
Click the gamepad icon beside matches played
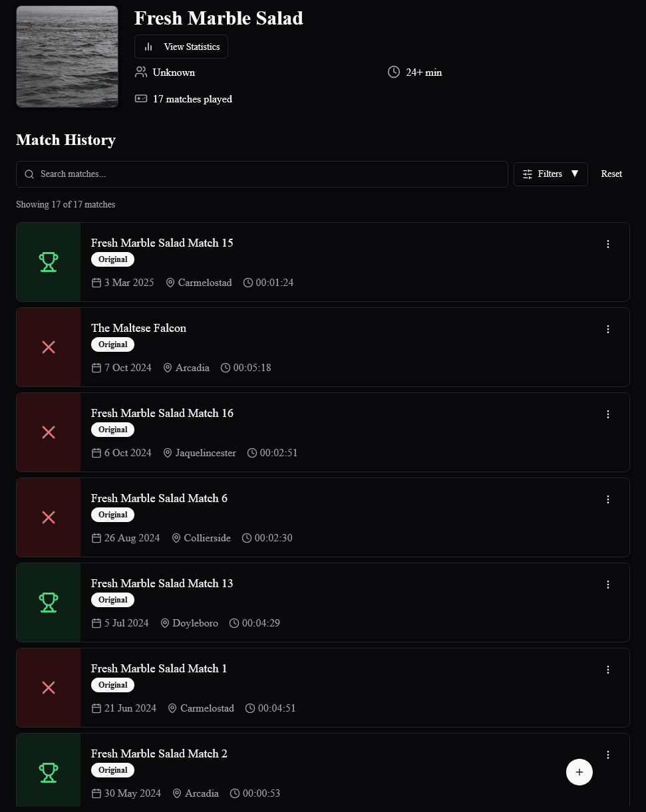tap(141, 98)
